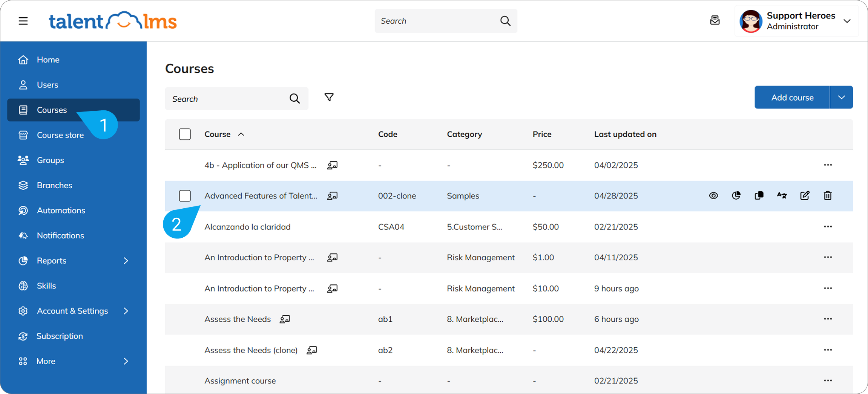Open options for $1.00 Introduction to Property
Screen dimensions: 868x394
pos(828,257)
